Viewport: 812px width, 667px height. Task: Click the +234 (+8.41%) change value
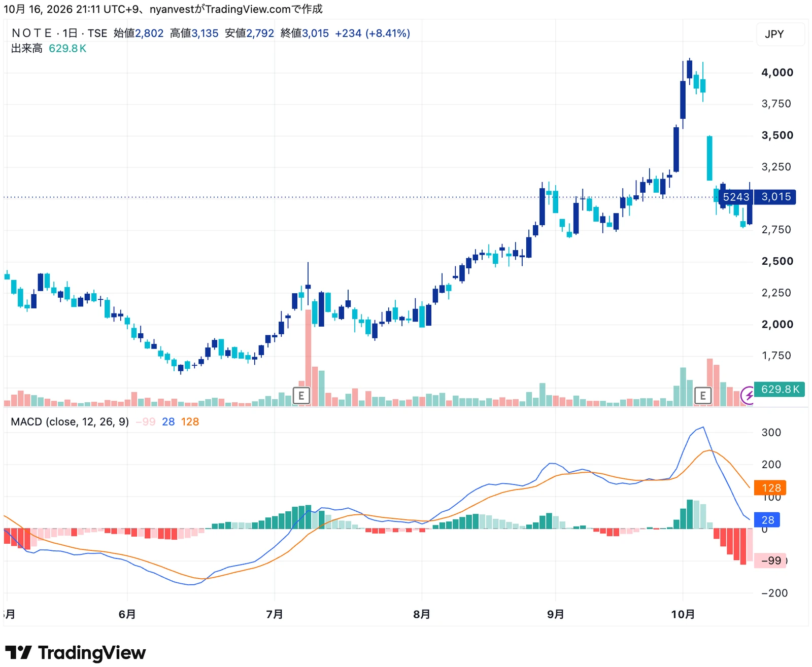pos(373,33)
